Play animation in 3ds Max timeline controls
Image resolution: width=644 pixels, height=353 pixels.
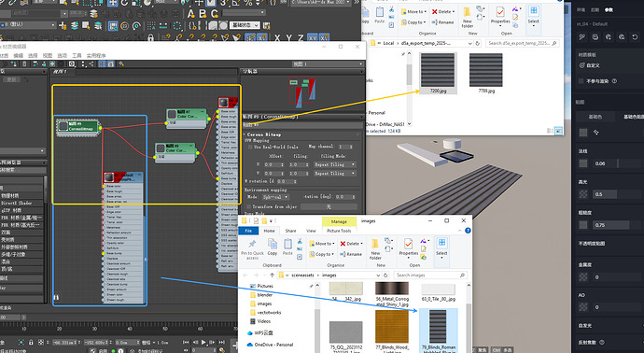(x=203, y=342)
